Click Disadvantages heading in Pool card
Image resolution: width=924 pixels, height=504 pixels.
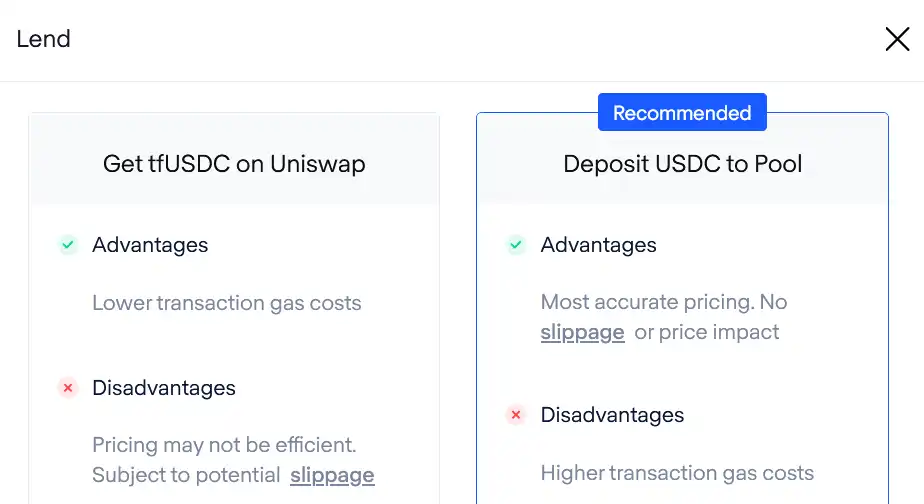[x=612, y=415]
